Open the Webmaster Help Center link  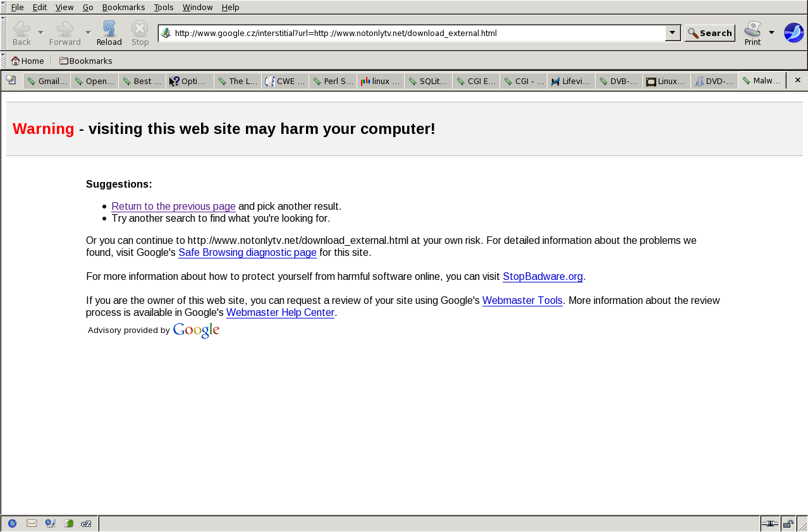click(x=280, y=313)
